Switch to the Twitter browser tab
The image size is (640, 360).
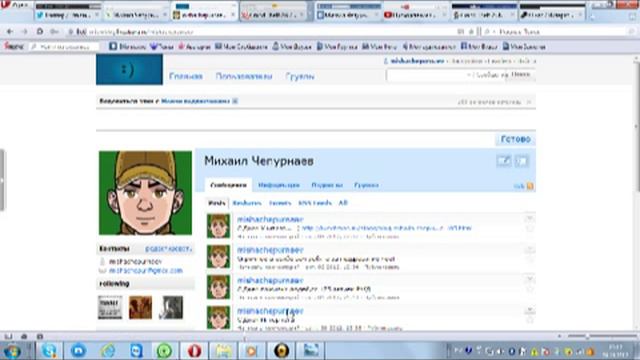pos(67,15)
